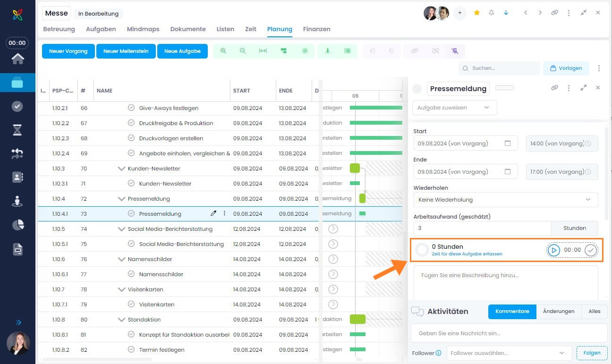
Task: Click the notification bell icon
Action: [492, 13]
